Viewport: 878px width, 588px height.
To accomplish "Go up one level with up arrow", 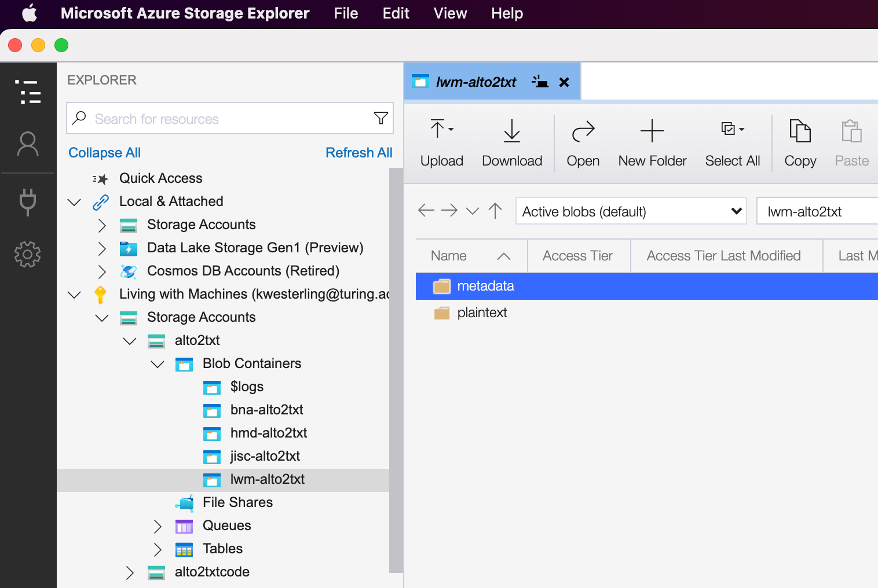I will point(495,211).
